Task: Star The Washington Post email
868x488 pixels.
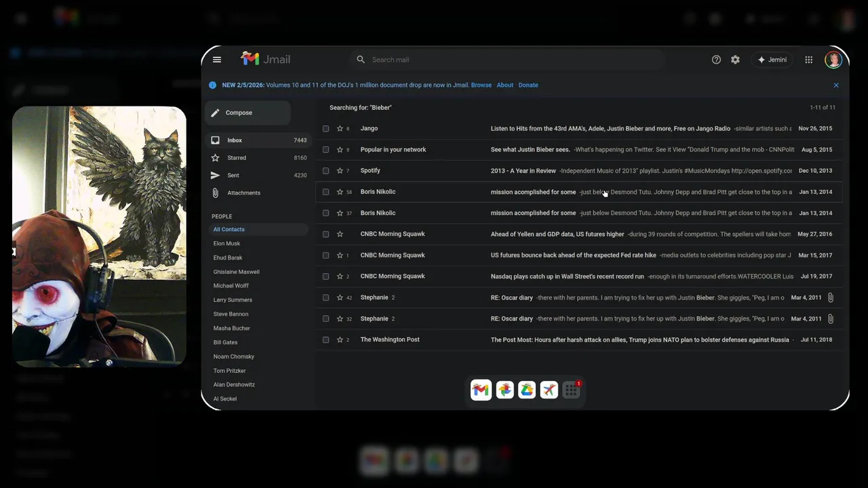Action: pyautogui.click(x=340, y=340)
